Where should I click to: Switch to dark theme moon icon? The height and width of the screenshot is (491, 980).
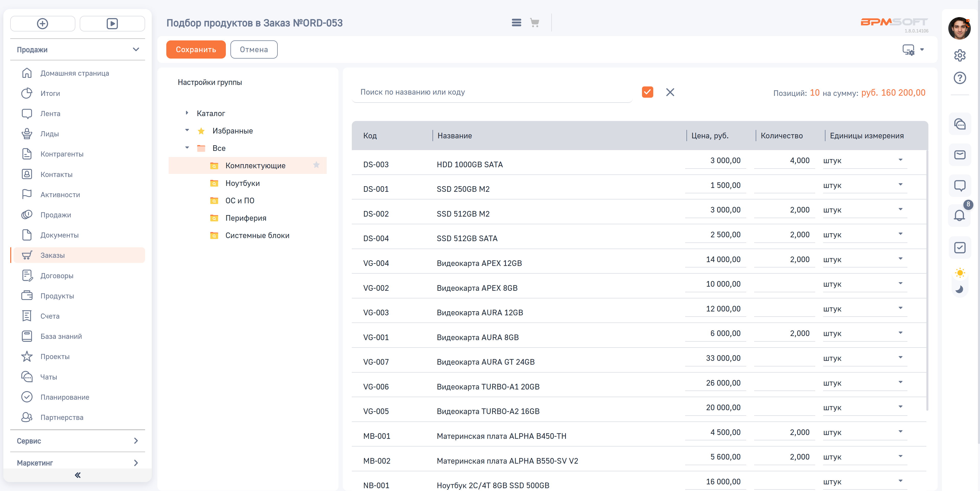(960, 289)
